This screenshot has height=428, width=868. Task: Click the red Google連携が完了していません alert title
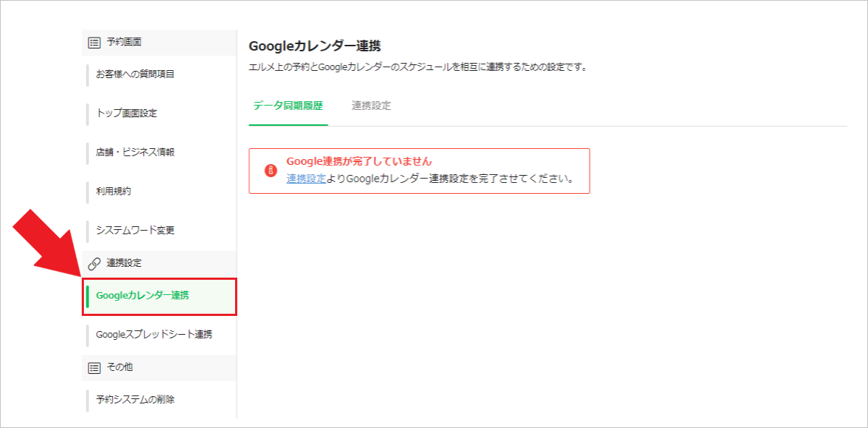(359, 161)
